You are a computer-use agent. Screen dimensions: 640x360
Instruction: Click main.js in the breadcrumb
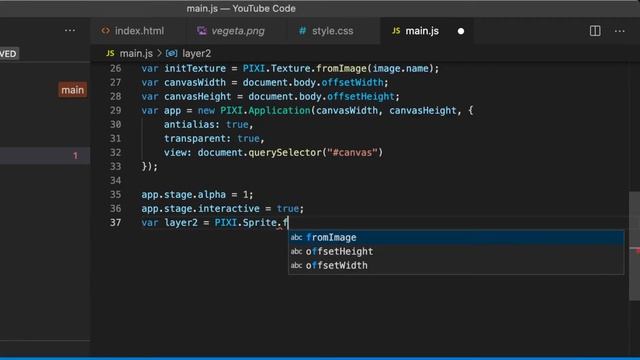pos(136,53)
